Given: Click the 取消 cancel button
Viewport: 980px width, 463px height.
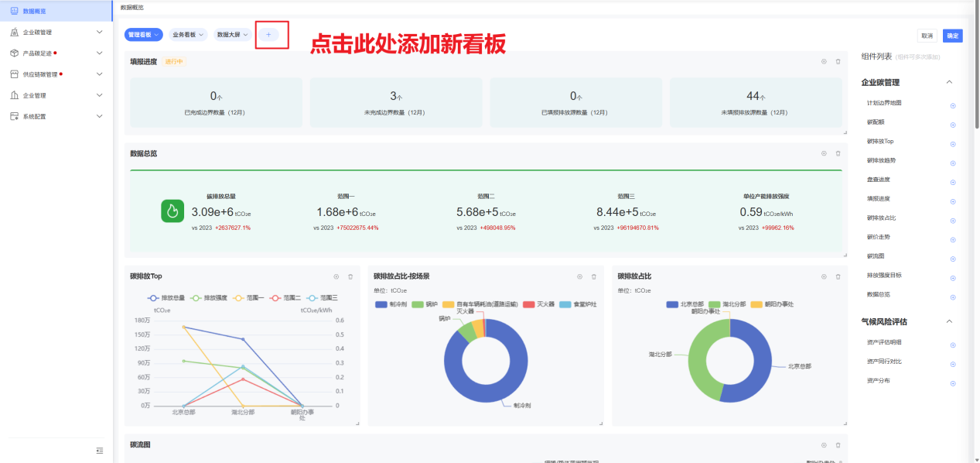Looking at the screenshot, I should click(927, 36).
